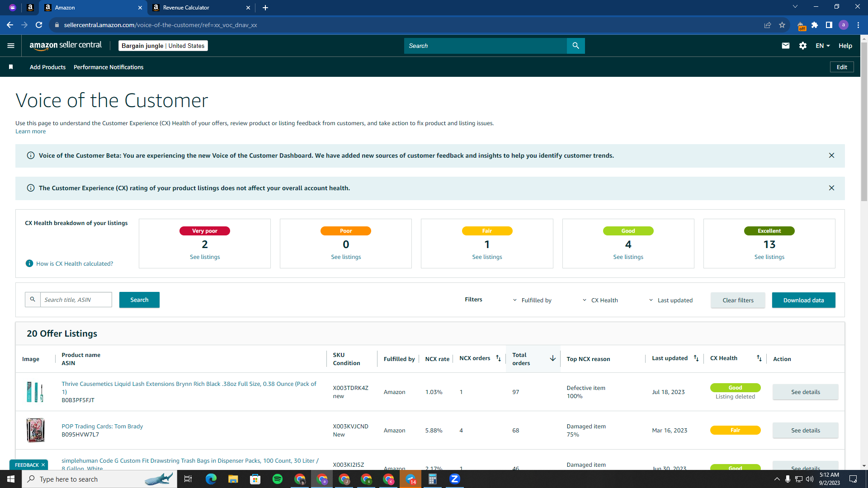
Task: Open the Bargain jungle account switcher
Action: click(x=163, y=46)
